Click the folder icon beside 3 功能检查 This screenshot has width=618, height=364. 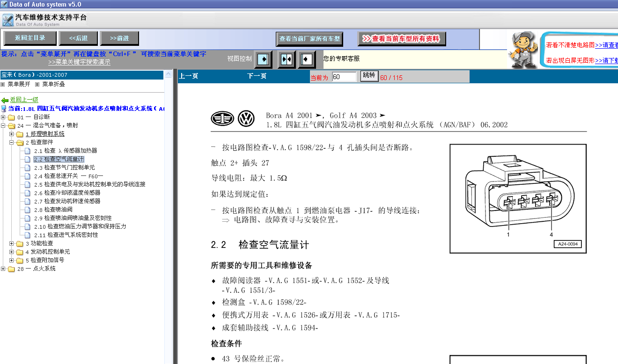click(20, 243)
